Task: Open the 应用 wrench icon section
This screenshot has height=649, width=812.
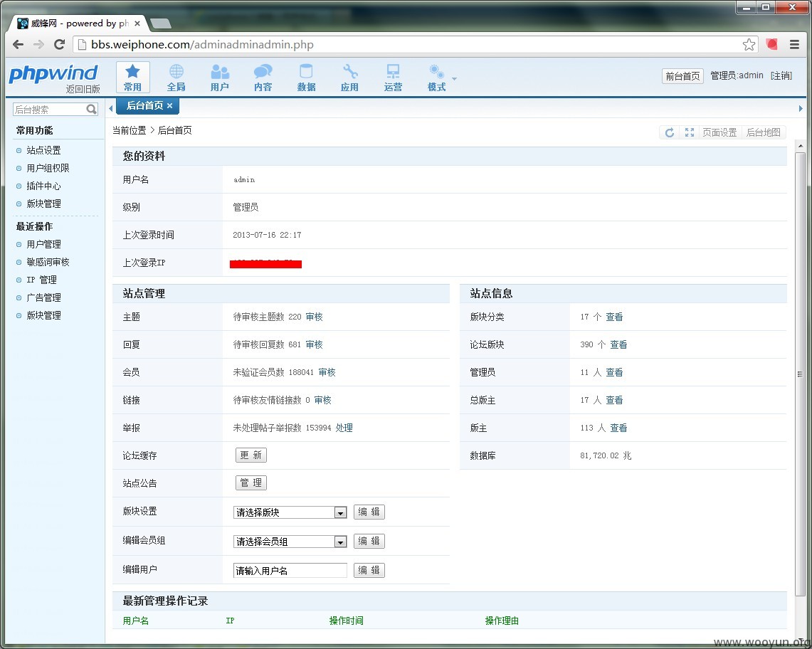Action: 349,77
